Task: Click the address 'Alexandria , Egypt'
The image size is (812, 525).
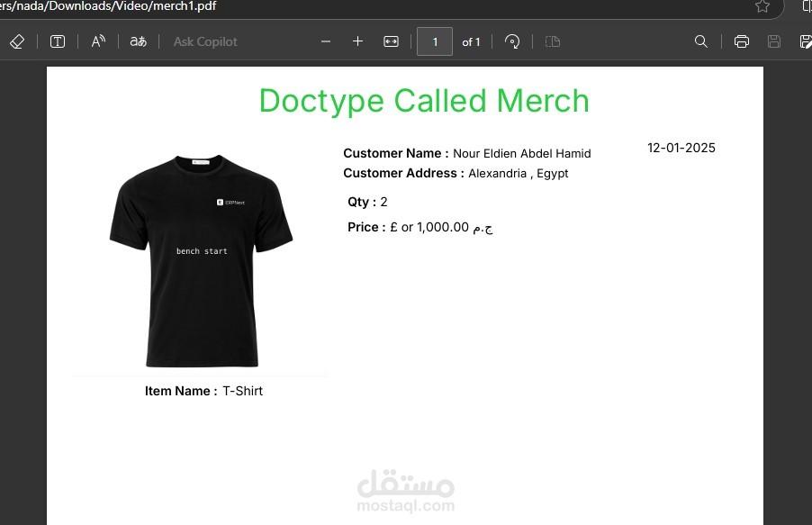Action: (519, 173)
